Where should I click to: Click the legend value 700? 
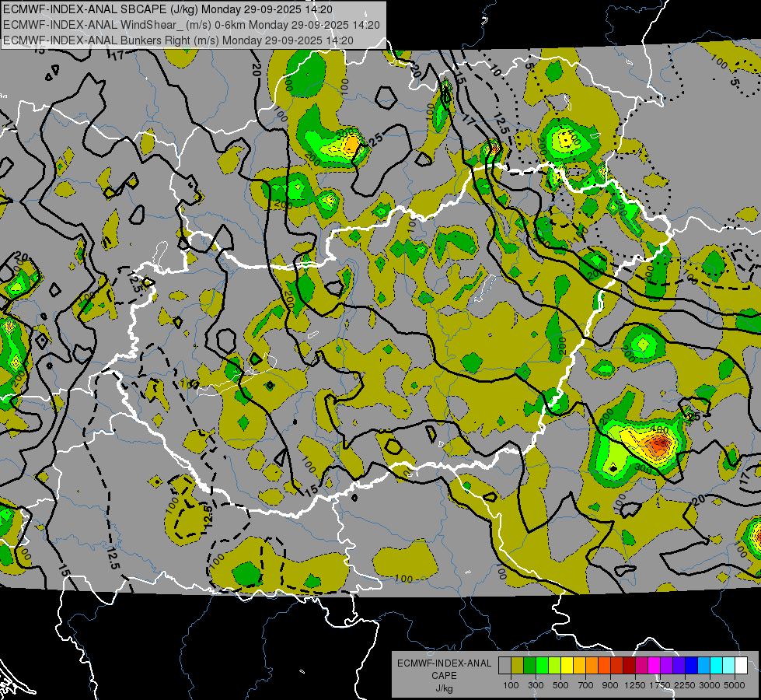pos(586,685)
